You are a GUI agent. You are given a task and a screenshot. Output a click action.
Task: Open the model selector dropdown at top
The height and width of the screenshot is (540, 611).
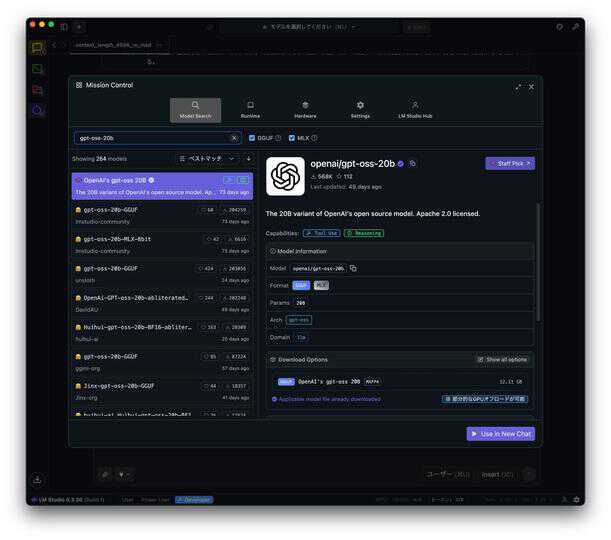tap(305, 26)
